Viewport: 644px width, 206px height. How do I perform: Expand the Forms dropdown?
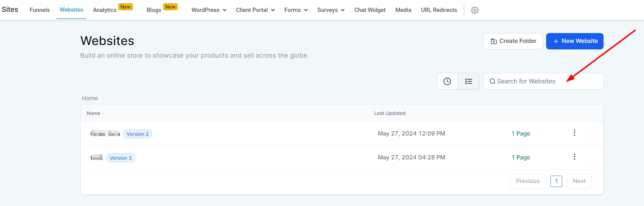(296, 10)
